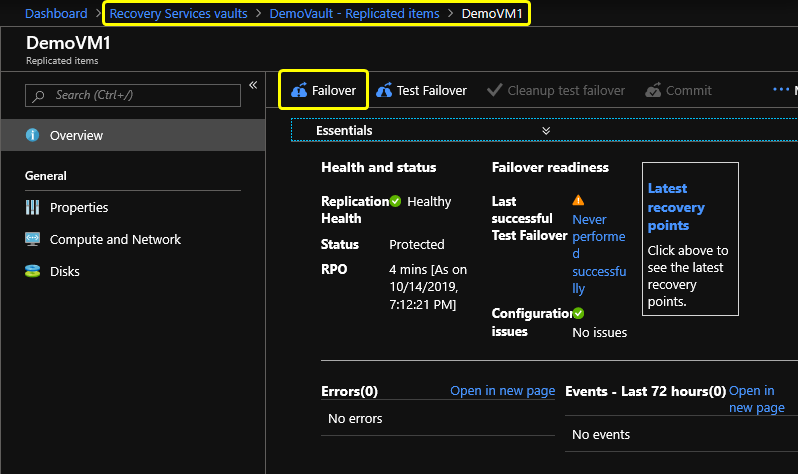The image size is (798, 474).
Task: Click the Commit button label
Action: click(x=689, y=91)
